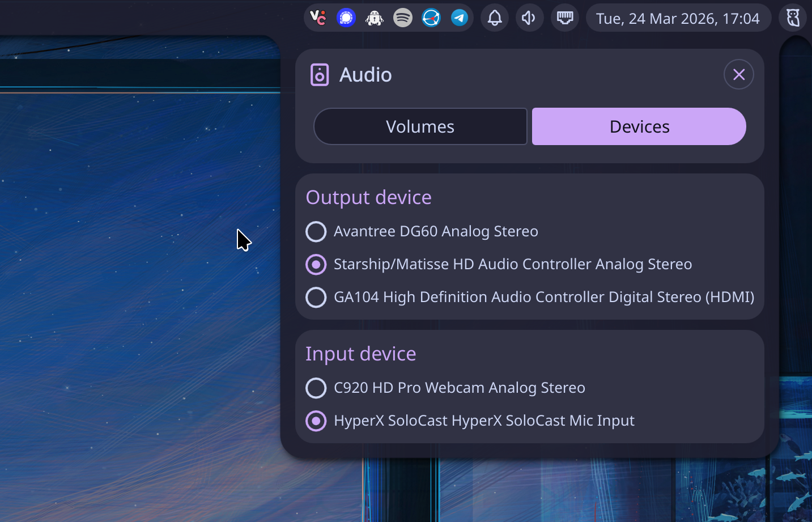Open the notification bell panel
Viewport: 812px width, 522px height.
pyautogui.click(x=494, y=18)
